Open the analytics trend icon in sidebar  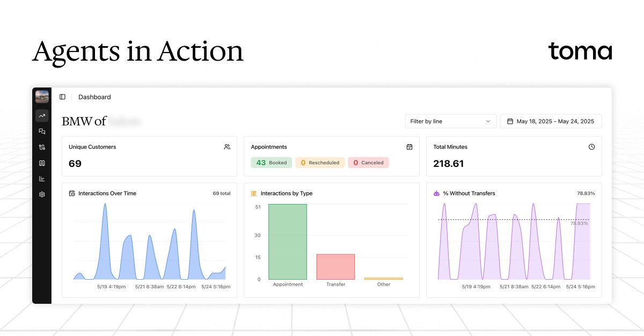click(x=42, y=115)
